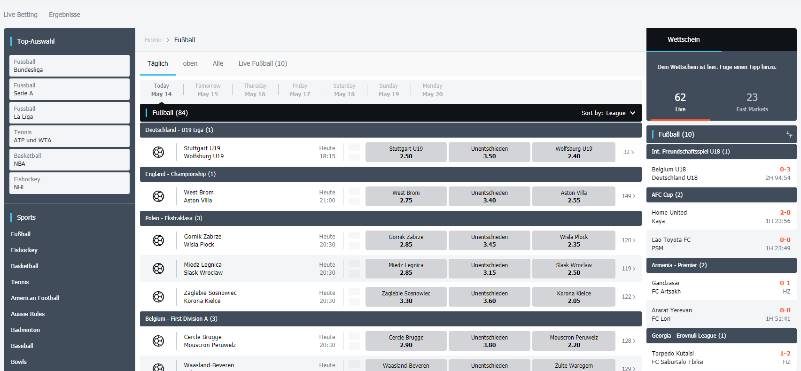Select the Tomorrow May 15 date tab
The height and width of the screenshot is (371, 801).
click(208, 90)
